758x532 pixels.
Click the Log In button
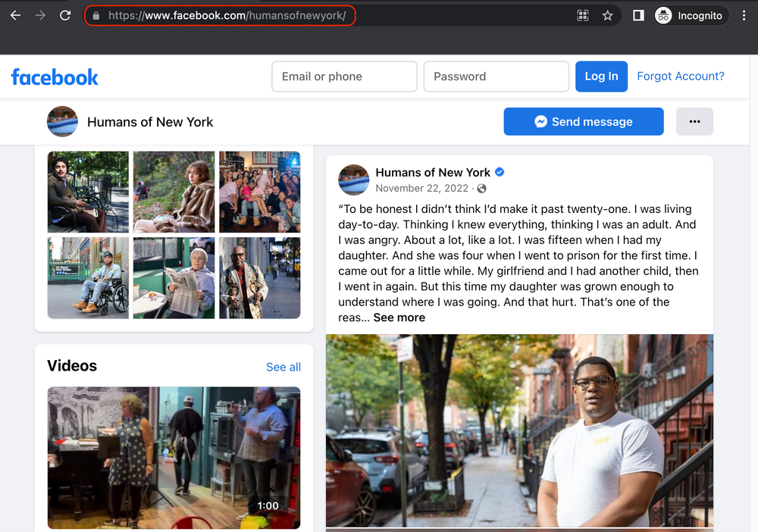tap(601, 77)
